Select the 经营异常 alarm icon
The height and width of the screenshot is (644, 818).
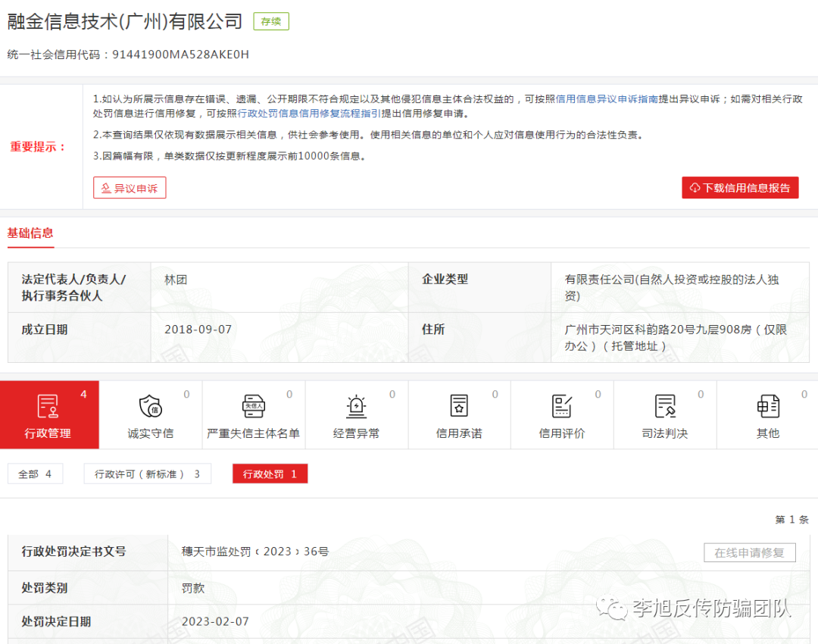(x=356, y=406)
